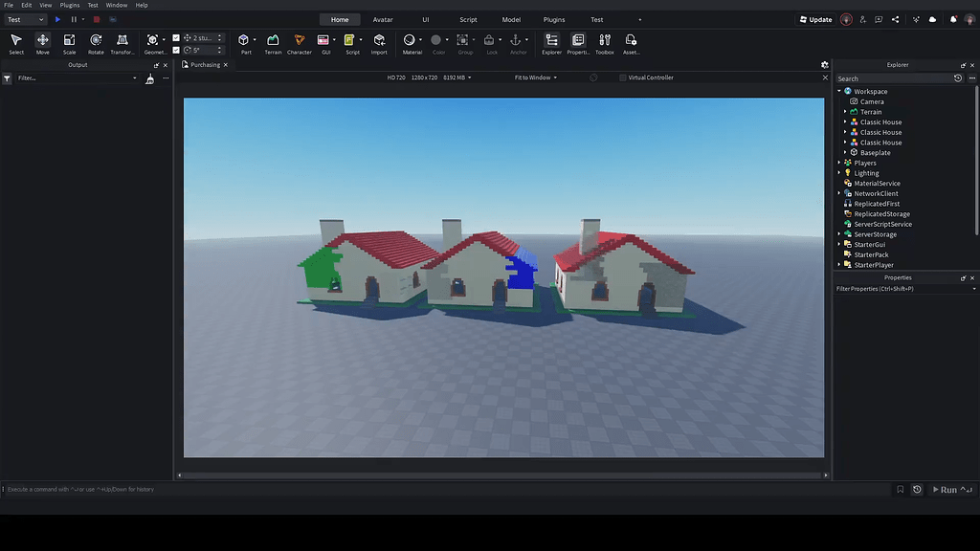Open the Assistant sparkle icon
This screenshot has width=980, height=551.
tap(916, 19)
